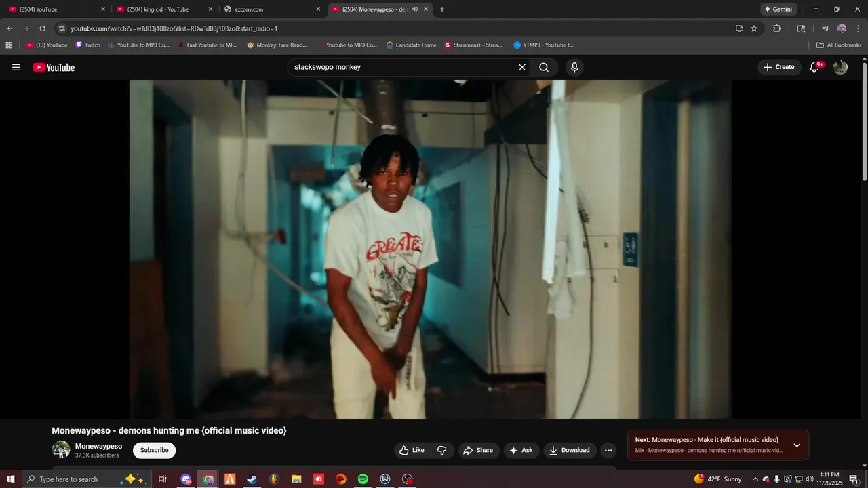Screen dimensions: 868x488
Task: Open search tabs icon in Chrome toolbar
Action: coord(801,28)
